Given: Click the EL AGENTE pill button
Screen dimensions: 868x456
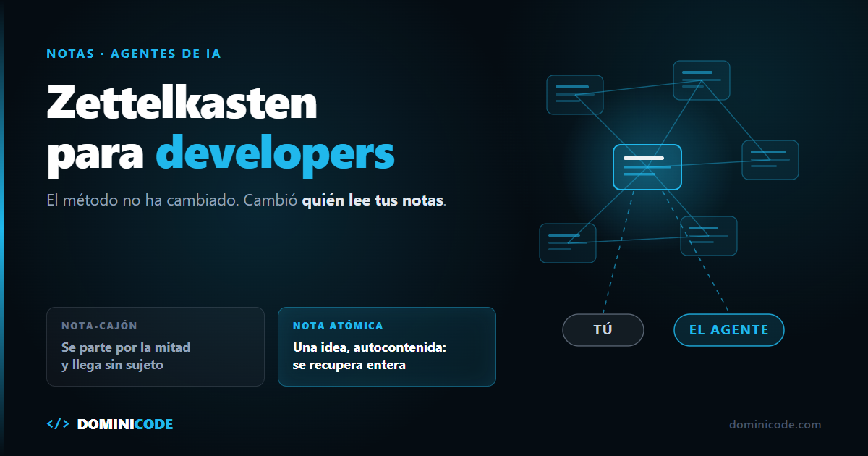Looking at the screenshot, I should pyautogui.click(x=728, y=330).
